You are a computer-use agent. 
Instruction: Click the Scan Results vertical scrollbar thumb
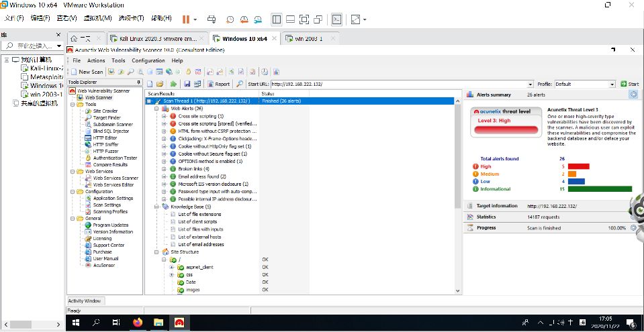point(458,156)
